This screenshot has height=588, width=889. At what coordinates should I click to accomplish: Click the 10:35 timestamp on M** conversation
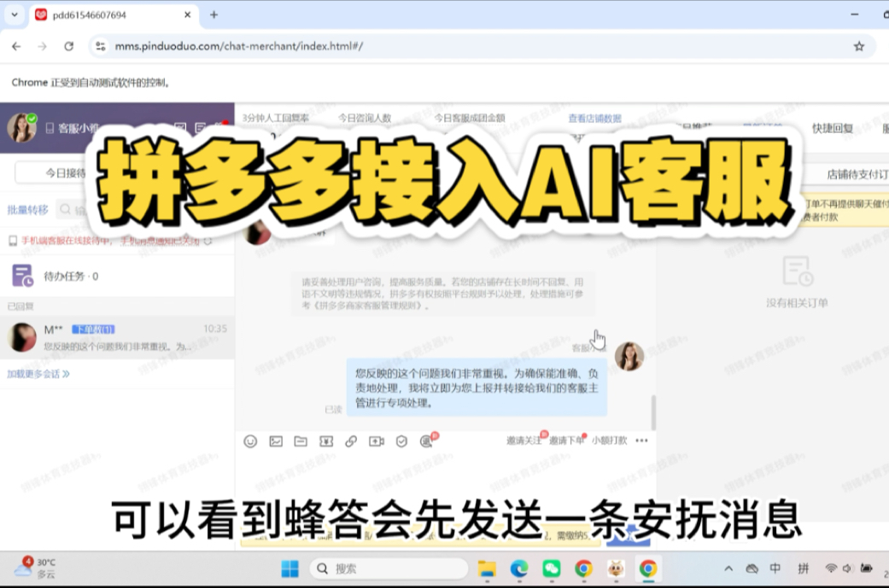pyautogui.click(x=215, y=329)
